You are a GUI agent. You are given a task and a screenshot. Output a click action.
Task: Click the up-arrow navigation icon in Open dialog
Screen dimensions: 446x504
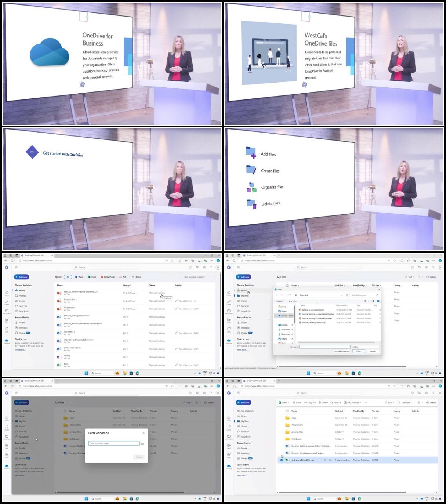point(290,295)
